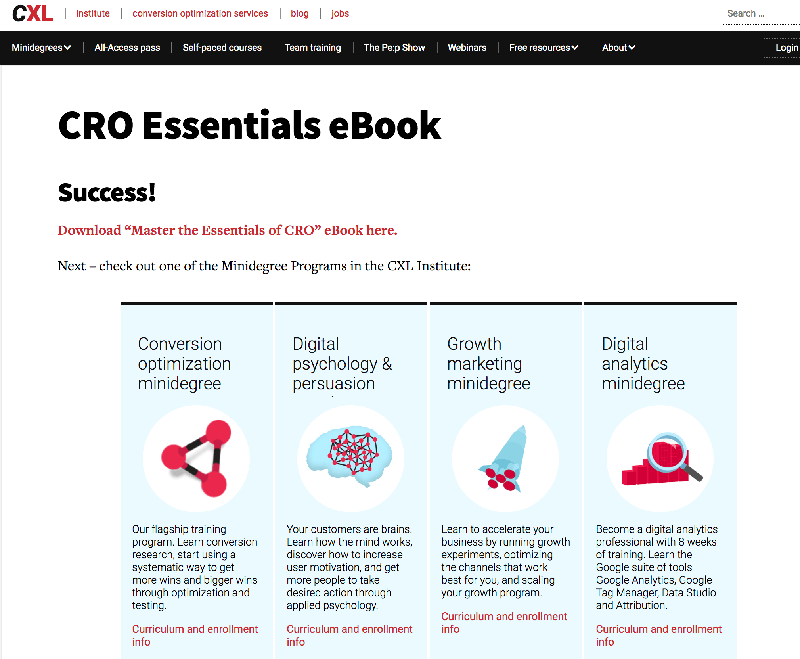Download the Master the Essentials of CRO eBook

(227, 231)
